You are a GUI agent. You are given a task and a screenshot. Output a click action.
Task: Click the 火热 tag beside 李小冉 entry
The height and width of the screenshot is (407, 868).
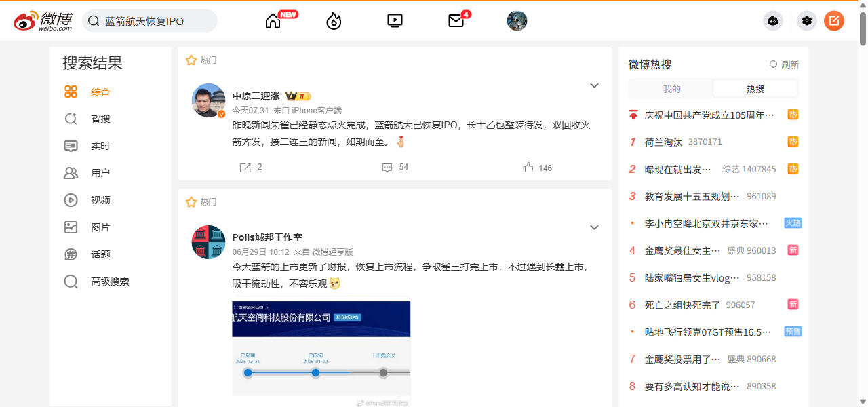pos(793,223)
